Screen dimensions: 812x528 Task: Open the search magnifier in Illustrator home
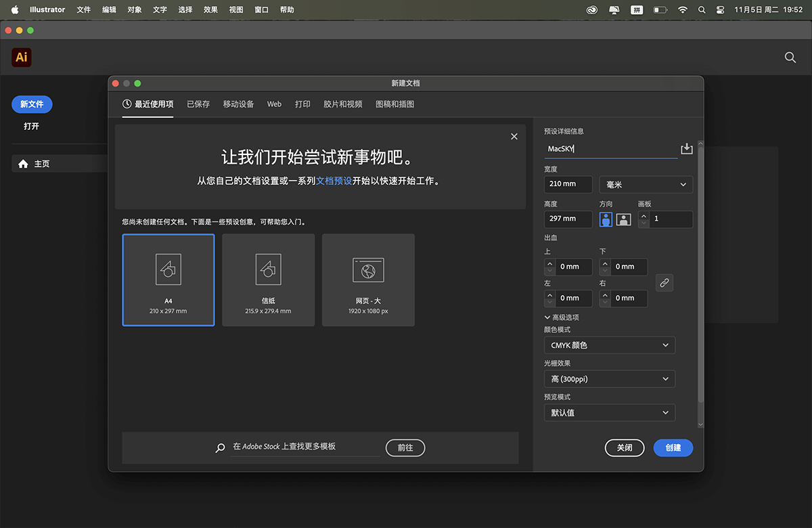point(790,58)
